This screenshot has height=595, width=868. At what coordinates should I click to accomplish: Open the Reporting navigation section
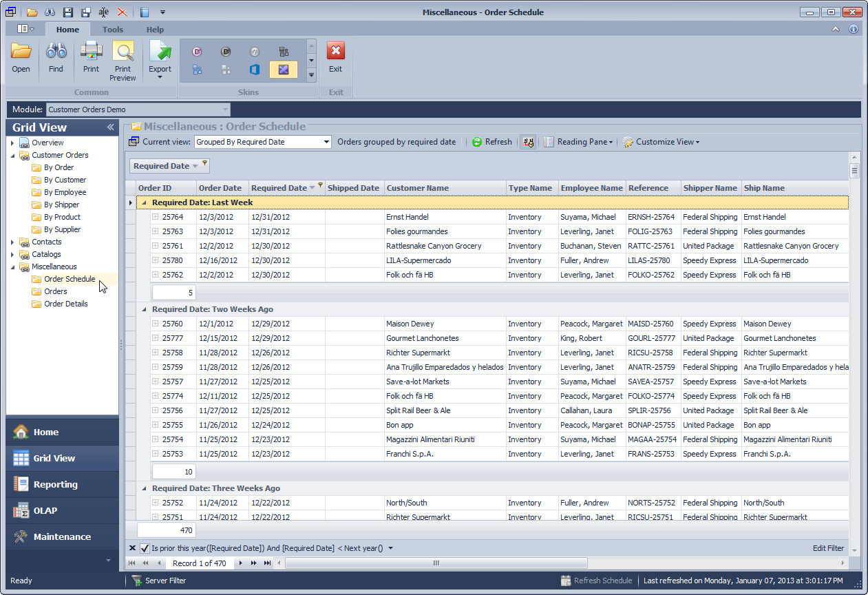[55, 484]
